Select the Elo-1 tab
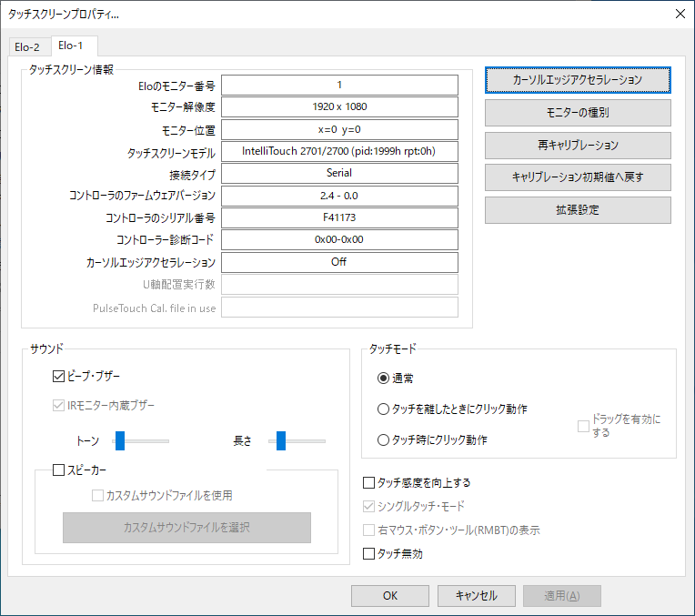The width and height of the screenshot is (695, 616). click(x=71, y=45)
